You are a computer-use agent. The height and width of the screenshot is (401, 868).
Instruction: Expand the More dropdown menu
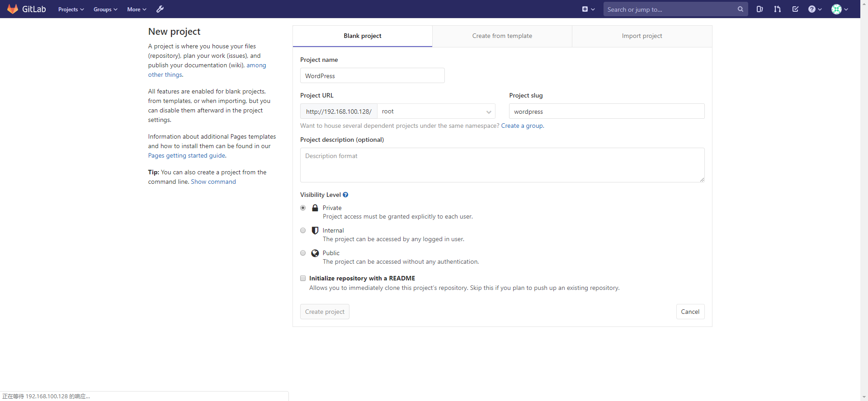pyautogui.click(x=137, y=9)
